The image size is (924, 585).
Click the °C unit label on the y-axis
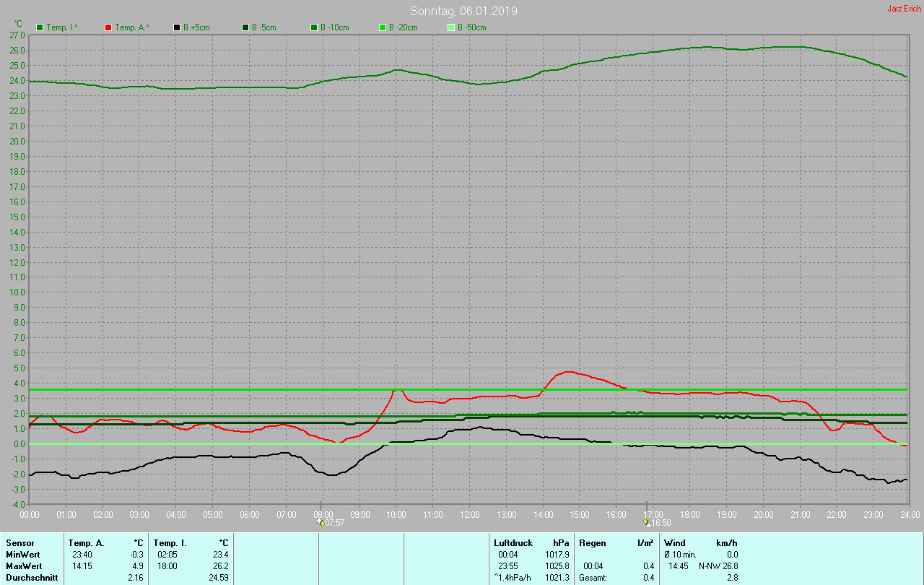18,23
